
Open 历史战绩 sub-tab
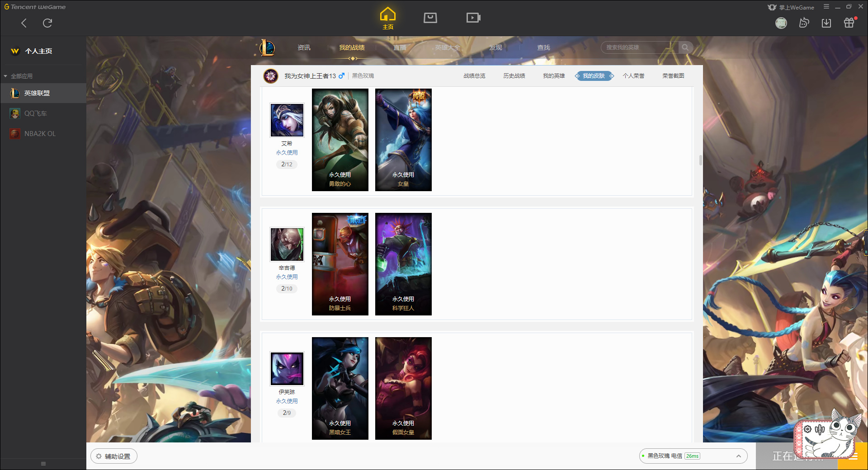click(514, 76)
